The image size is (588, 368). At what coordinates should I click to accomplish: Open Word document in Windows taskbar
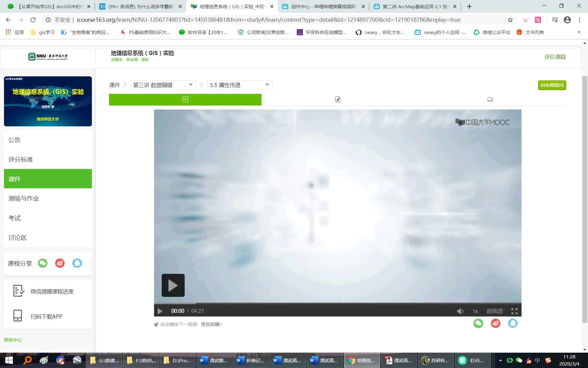pyautogui.click(x=214, y=361)
